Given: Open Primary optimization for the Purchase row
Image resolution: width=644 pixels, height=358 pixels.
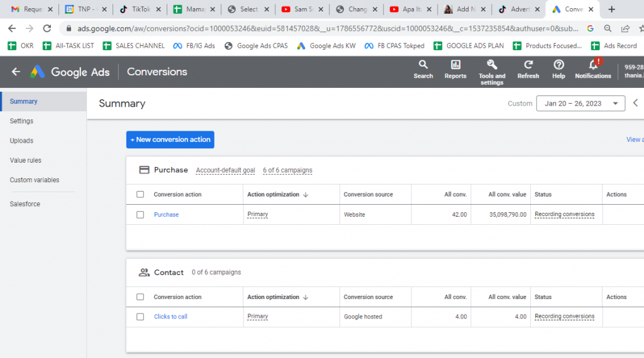Looking at the screenshot, I should click(x=257, y=214).
